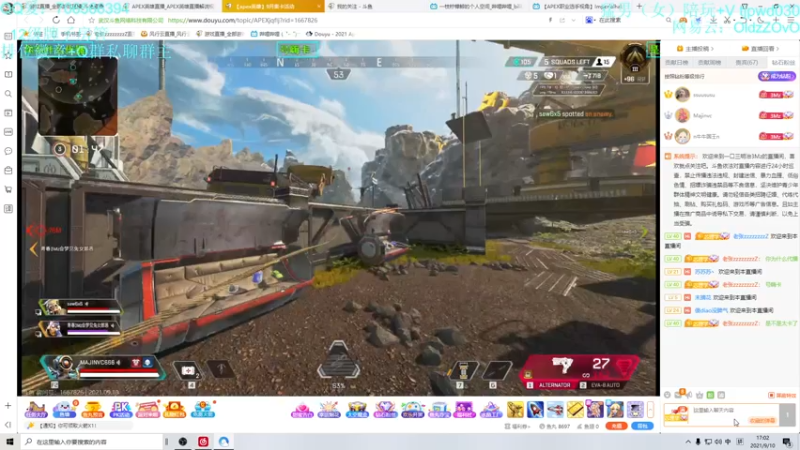Open the downloads icon in browser toolbar

pyautogui.click(x=713, y=20)
